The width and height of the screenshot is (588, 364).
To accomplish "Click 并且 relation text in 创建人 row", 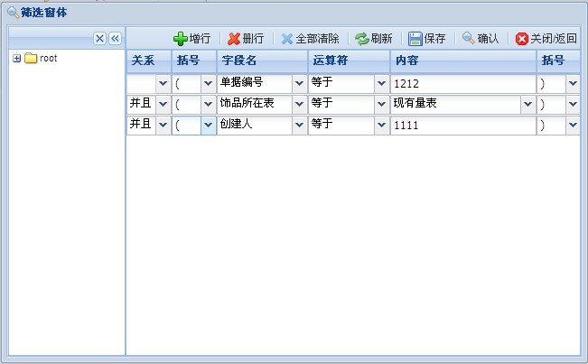I will coord(140,124).
